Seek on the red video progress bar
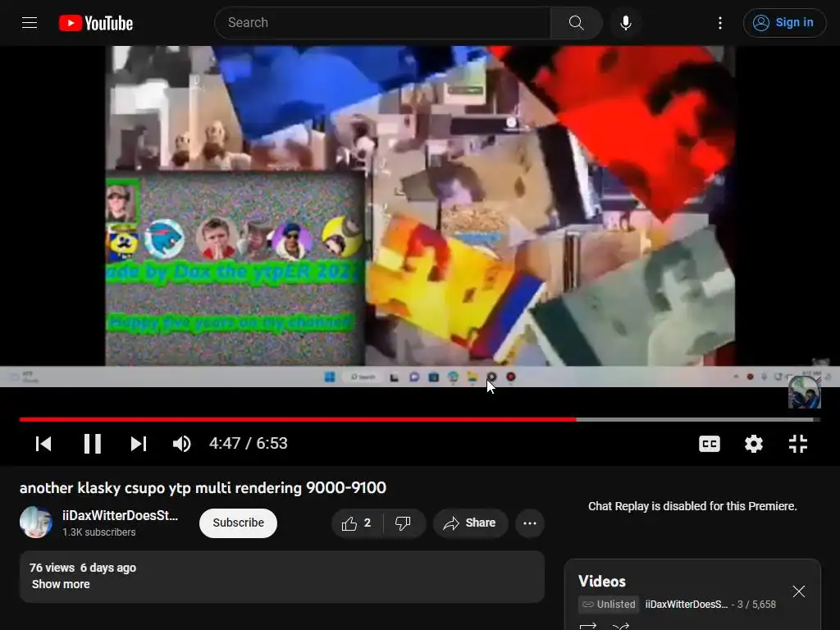The width and height of the screenshot is (840, 630). 419,419
